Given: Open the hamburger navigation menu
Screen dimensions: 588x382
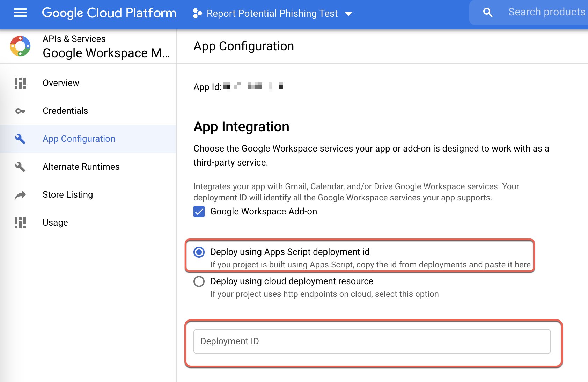Looking at the screenshot, I should (20, 13).
